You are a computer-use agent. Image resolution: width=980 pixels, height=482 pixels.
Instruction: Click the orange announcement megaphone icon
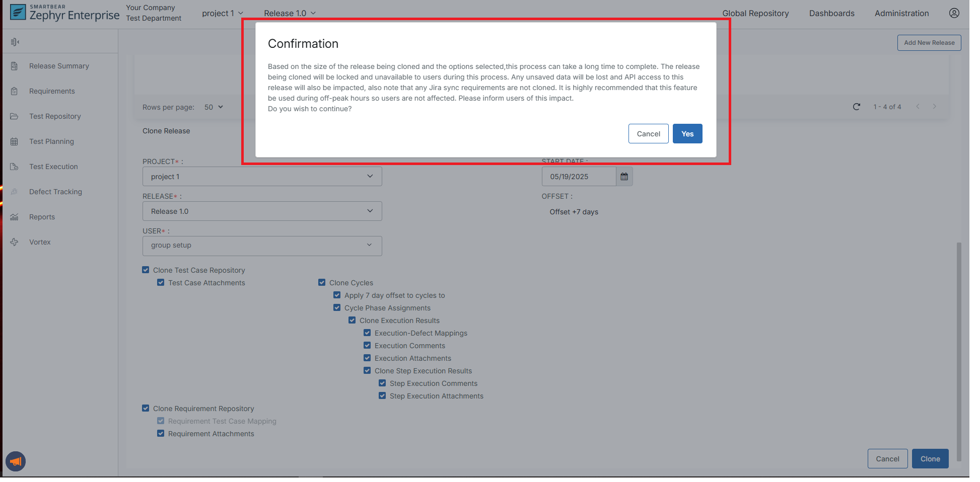[x=16, y=461]
